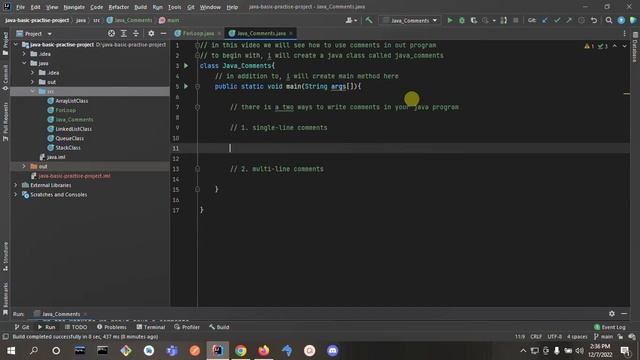The height and width of the screenshot is (360, 640).
Task: Toggle fold marker on line 1 comment
Action: click(x=198, y=45)
